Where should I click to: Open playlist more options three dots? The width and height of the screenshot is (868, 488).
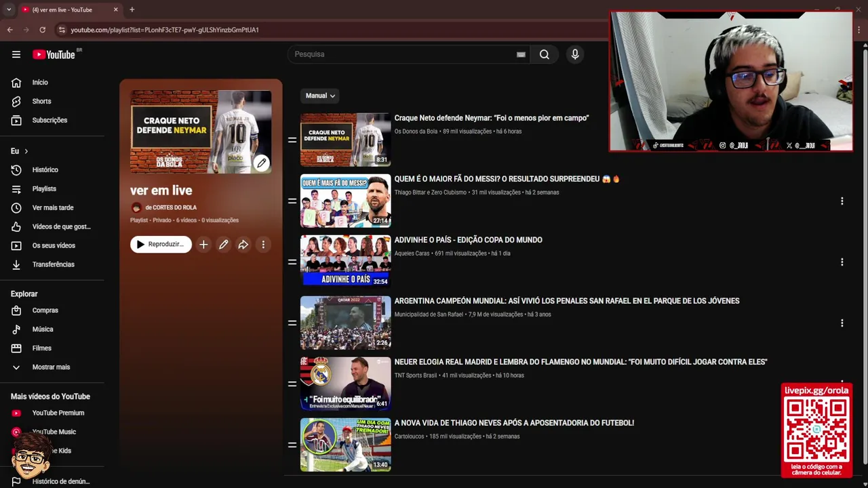coord(263,245)
